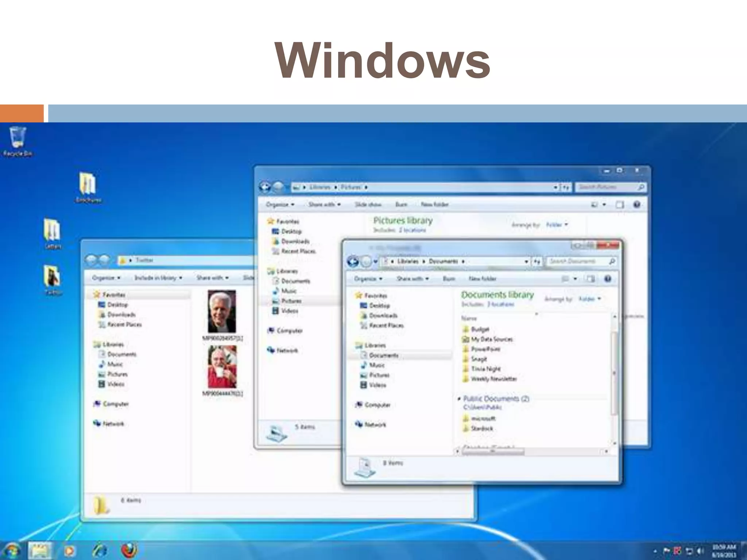Screen dimensions: 747x560
Task: Click the locations link under Pictures library
Action: tap(412, 230)
